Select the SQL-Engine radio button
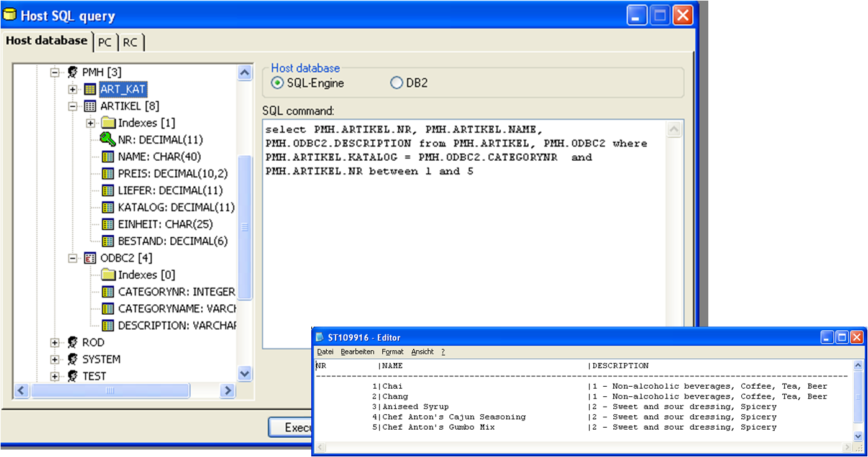868x457 pixels. 276,83
